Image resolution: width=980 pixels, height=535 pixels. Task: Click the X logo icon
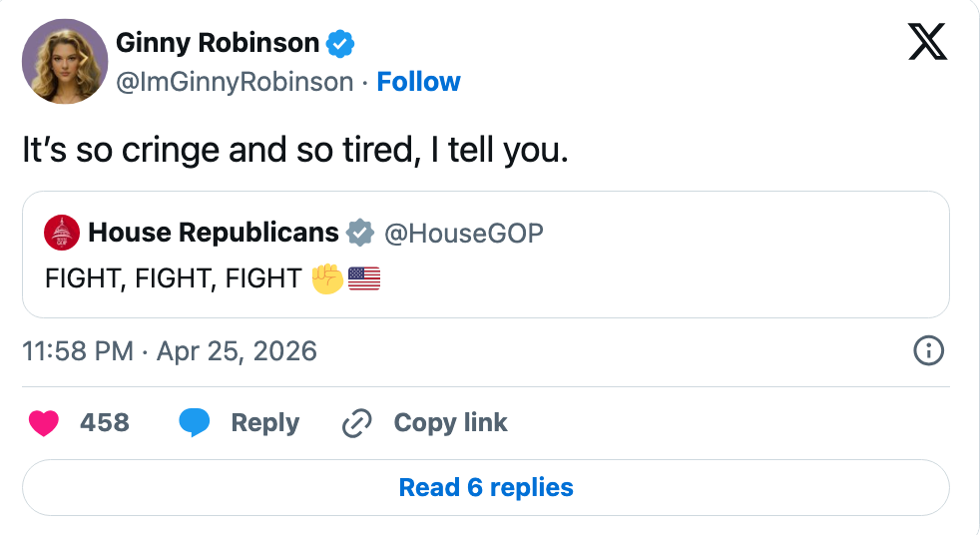(x=927, y=42)
